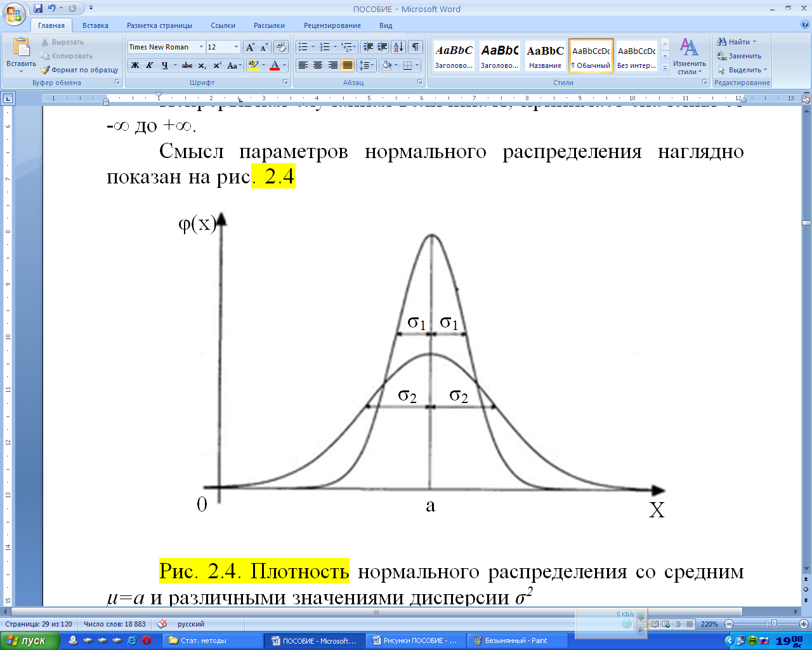Click the Вставить paste icon
This screenshot has width=812, height=650.
coord(22,48)
